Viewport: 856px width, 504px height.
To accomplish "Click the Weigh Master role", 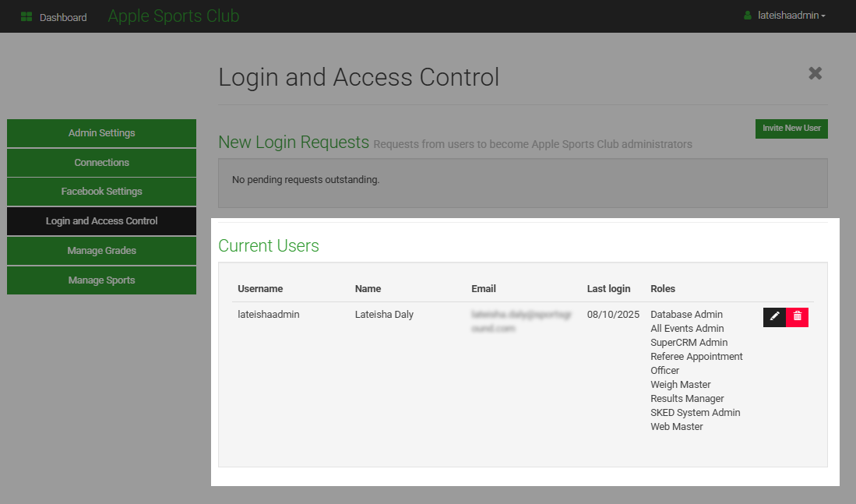I will [x=680, y=385].
